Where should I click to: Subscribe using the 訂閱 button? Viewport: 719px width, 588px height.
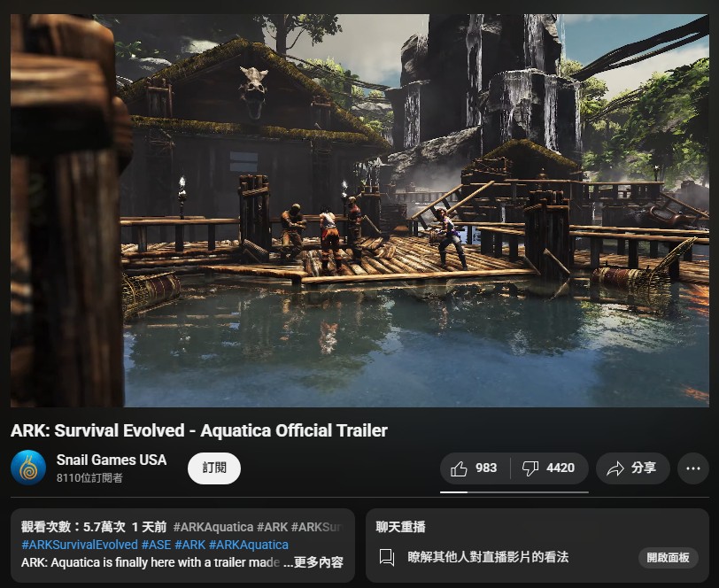[214, 468]
